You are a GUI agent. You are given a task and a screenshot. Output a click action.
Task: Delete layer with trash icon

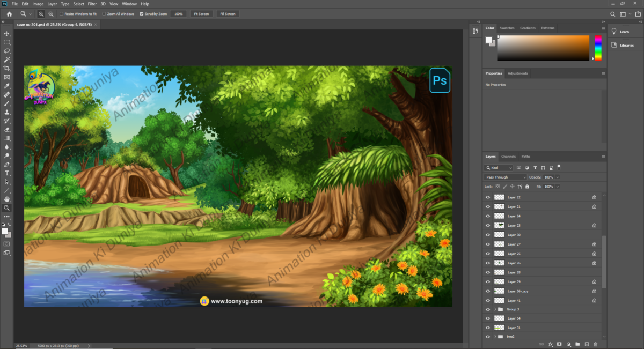pyautogui.click(x=596, y=344)
